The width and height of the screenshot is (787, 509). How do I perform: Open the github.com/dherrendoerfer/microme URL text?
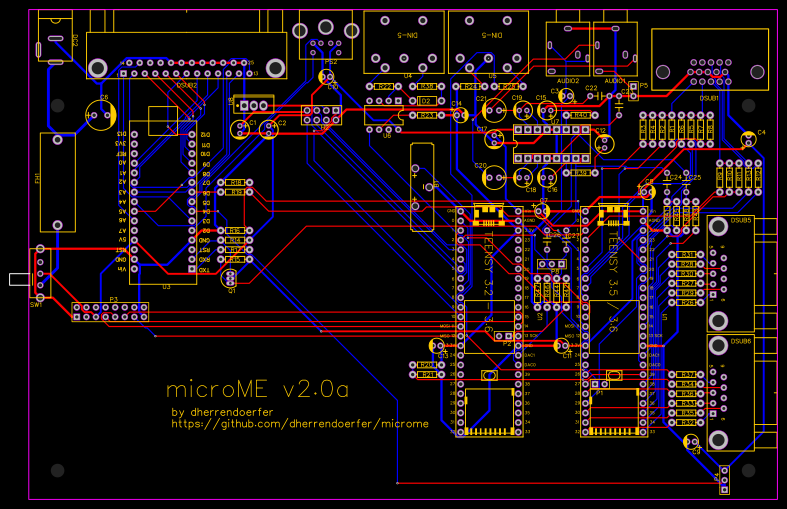pos(300,424)
